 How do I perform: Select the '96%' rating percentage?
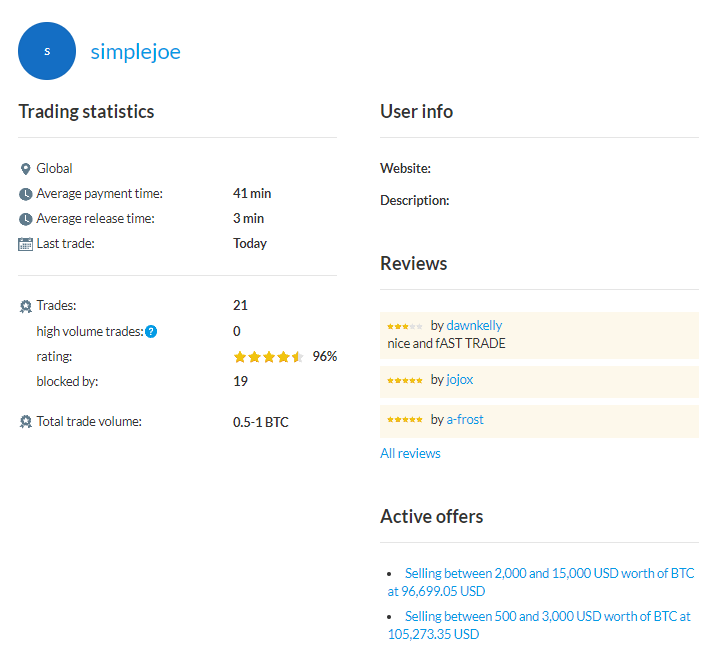325,356
